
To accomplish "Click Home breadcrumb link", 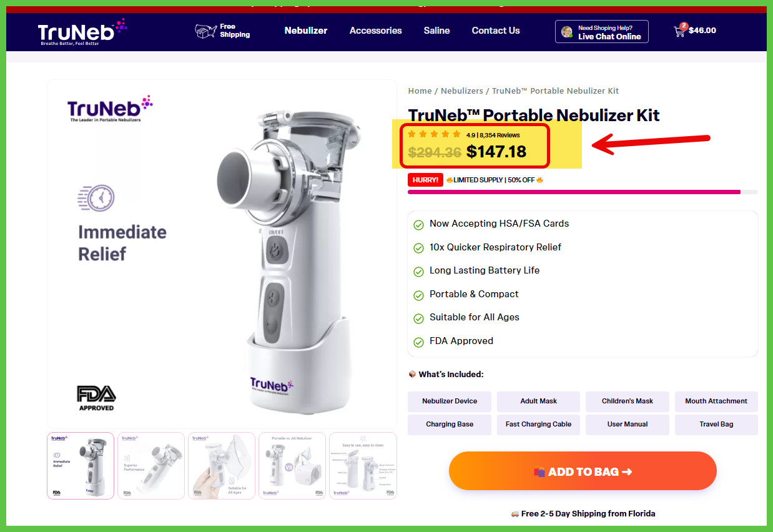I will (420, 91).
